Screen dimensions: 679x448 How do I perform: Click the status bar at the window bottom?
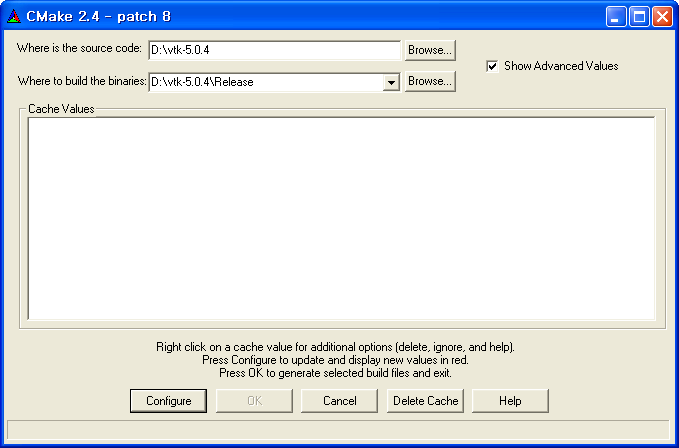coord(339,431)
